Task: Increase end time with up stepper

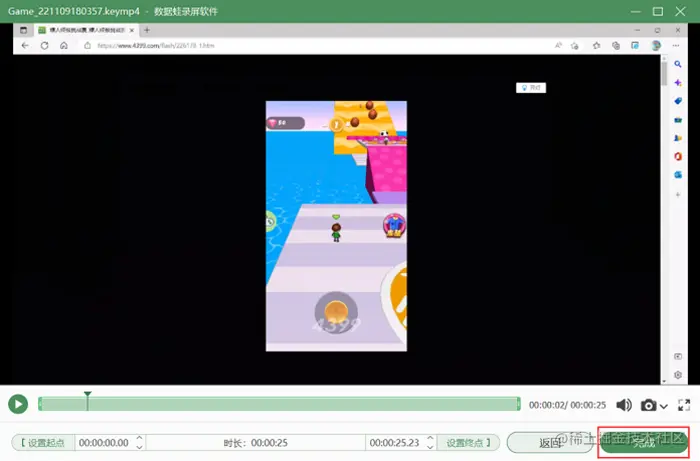Action: (x=430, y=438)
